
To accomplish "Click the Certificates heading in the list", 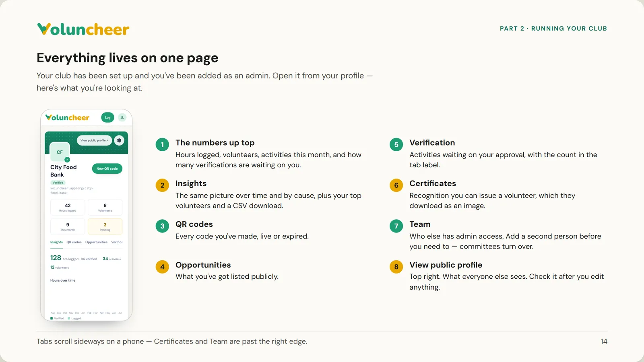I will [x=433, y=183].
